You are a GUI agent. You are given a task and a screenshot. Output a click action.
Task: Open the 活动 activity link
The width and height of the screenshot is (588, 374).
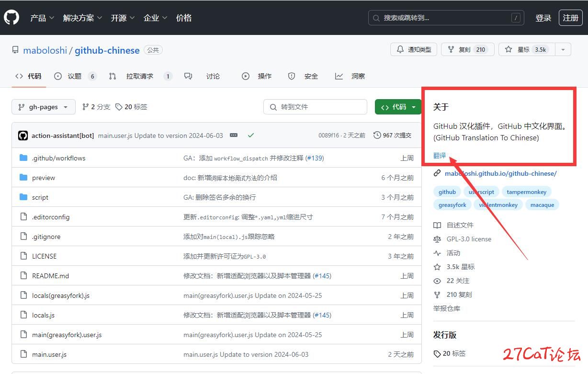click(x=447, y=253)
